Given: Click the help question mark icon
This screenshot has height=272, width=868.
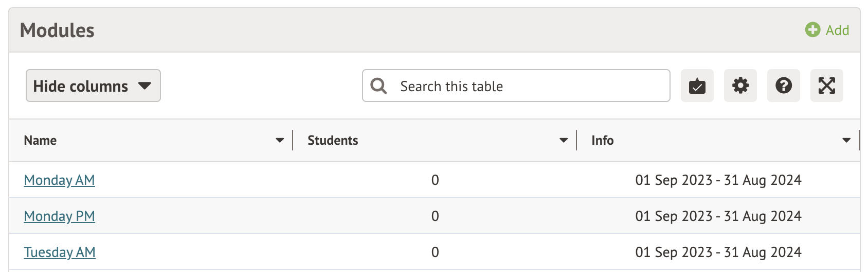Looking at the screenshot, I should [783, 86].
